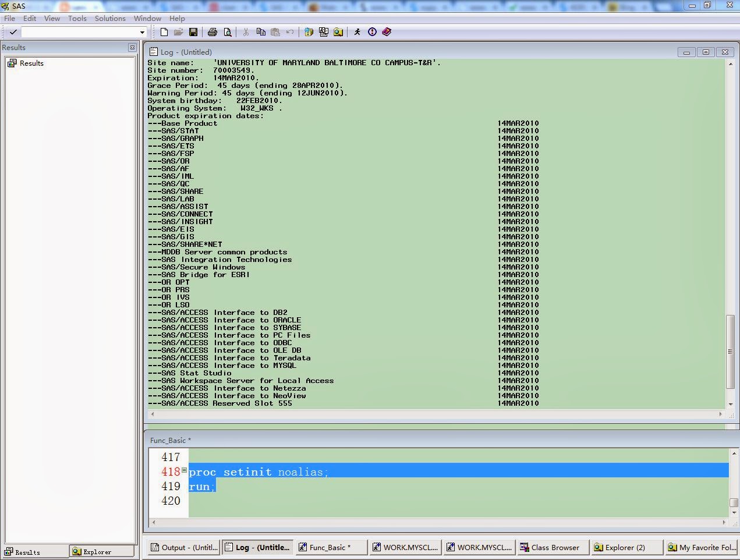
Task: Switch to the Func_Basic tab
Action: point(330,547)
